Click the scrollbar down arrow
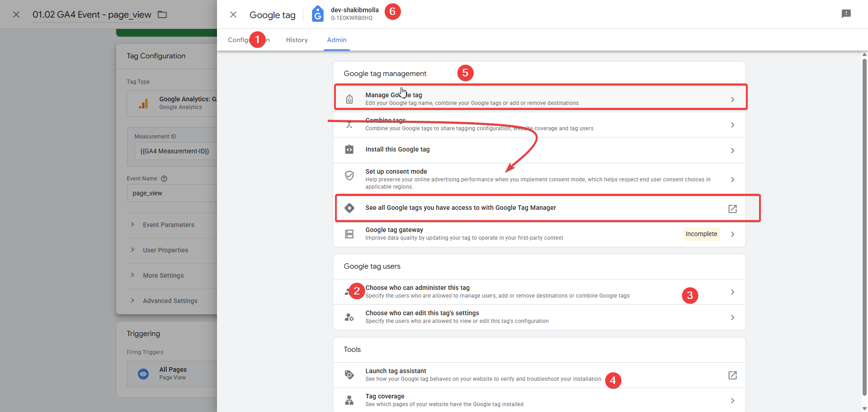The image size is (868, 412). click(x=864, y=408)
